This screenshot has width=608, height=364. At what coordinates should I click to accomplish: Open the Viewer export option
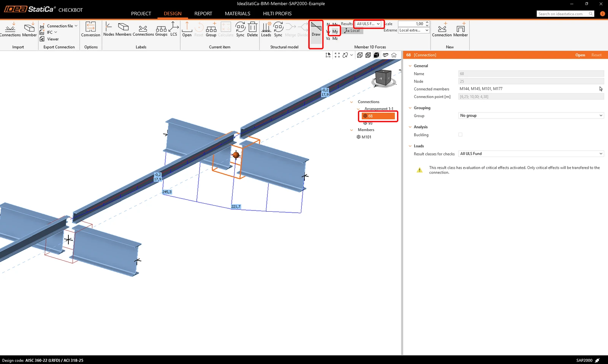point(49,39)
